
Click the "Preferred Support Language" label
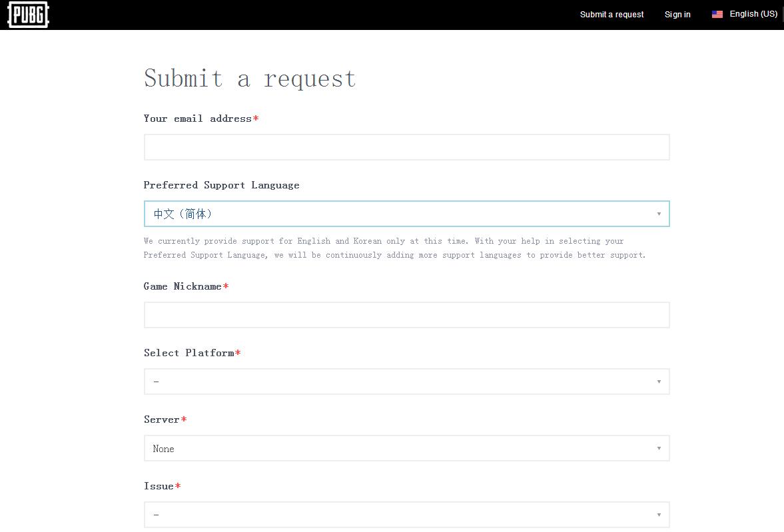(x=221, y=185)
